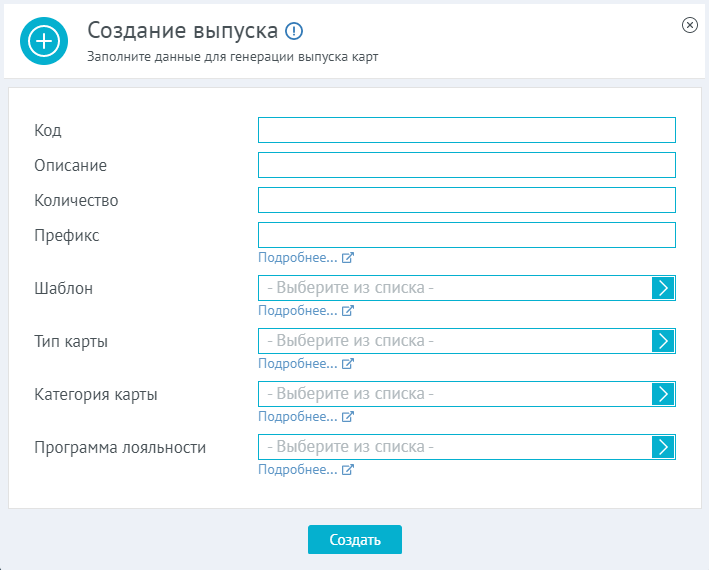Click external link icon under Префикс

[347, 258]
